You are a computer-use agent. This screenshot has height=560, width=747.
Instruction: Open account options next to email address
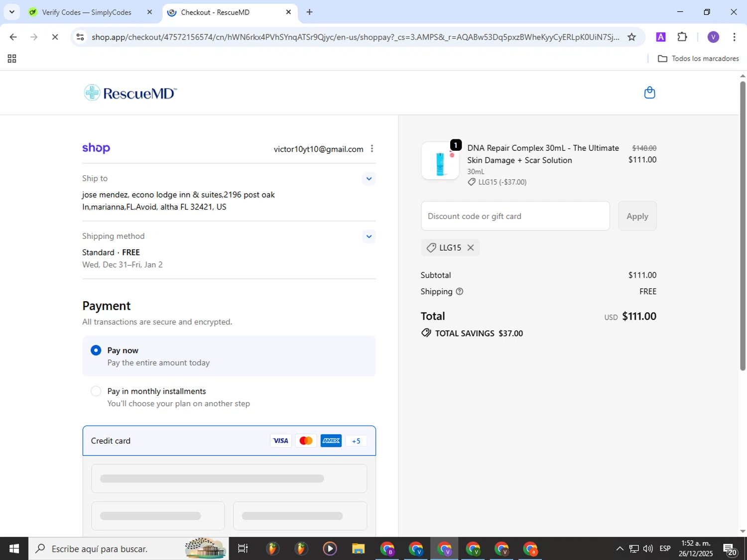[x=372, y=149]
